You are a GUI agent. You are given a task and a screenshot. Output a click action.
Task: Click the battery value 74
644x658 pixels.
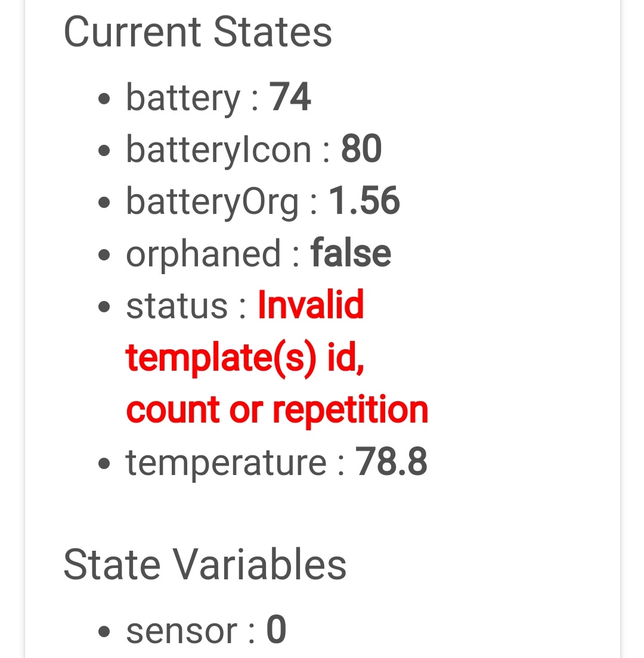click(290, 97)
